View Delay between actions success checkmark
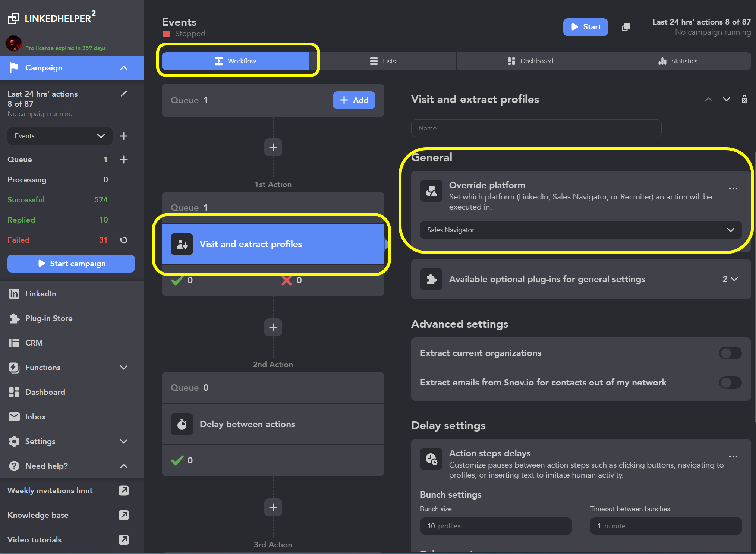The height and width of the screenshot is (554, 756). 177,460
